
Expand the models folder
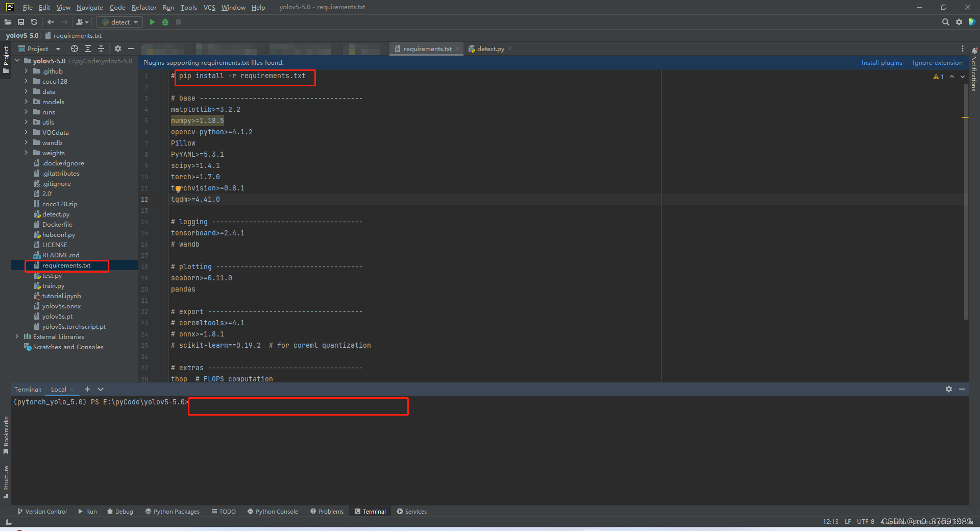(x=26, y=102)
